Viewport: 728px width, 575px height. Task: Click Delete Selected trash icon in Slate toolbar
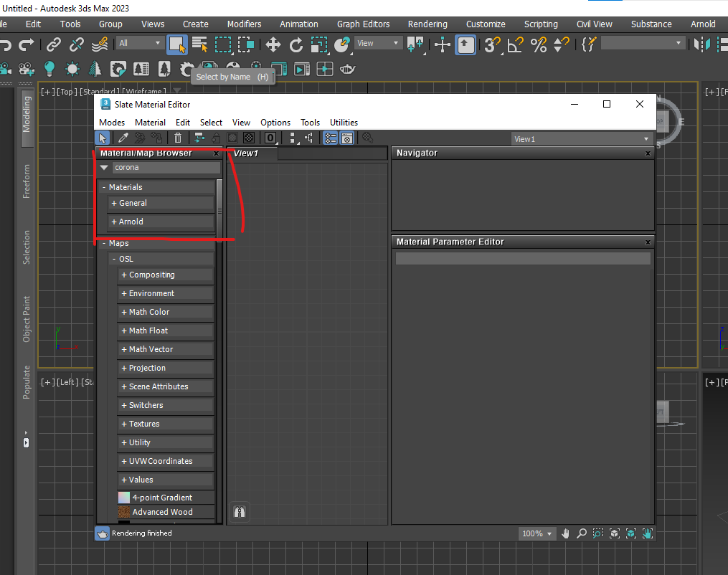pyautogui.click(x=178, y=138)
